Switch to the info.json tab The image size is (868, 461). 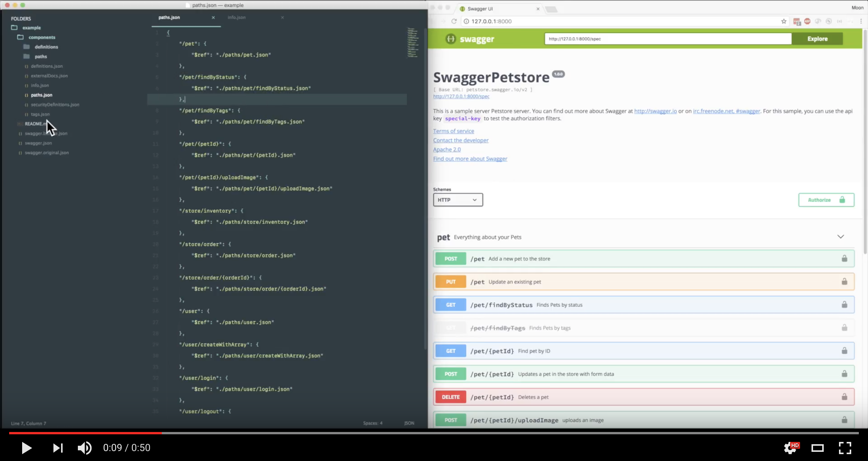coord(237,18)
